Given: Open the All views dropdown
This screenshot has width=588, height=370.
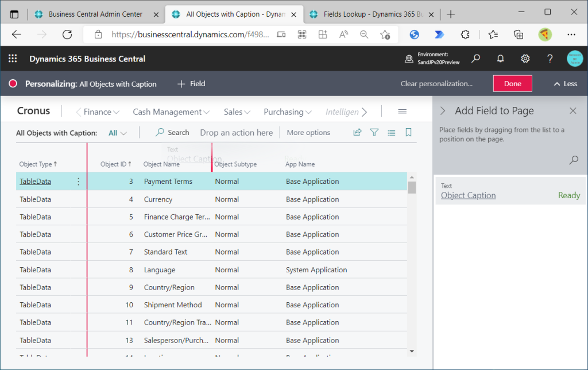Looking at the screenshot, I should [117, 133].
